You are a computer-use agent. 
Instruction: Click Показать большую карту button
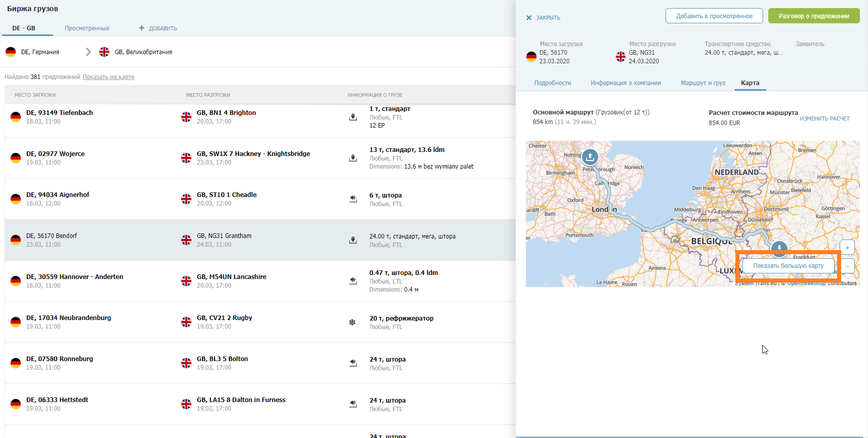(x=788, y=266)
